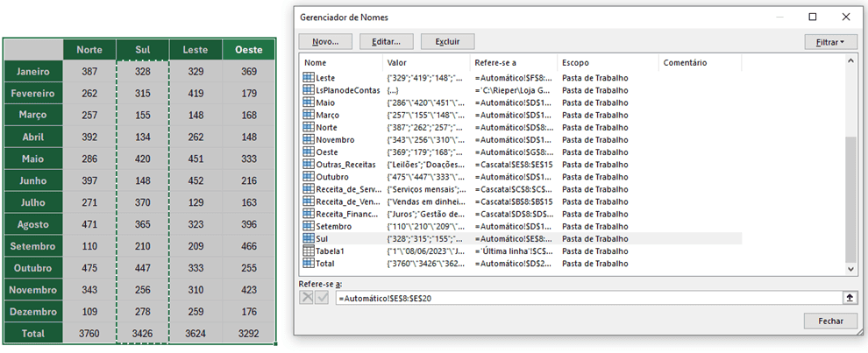
Task: Click the icon beside Receita_de_Serv
Action: tap(309, 189)
